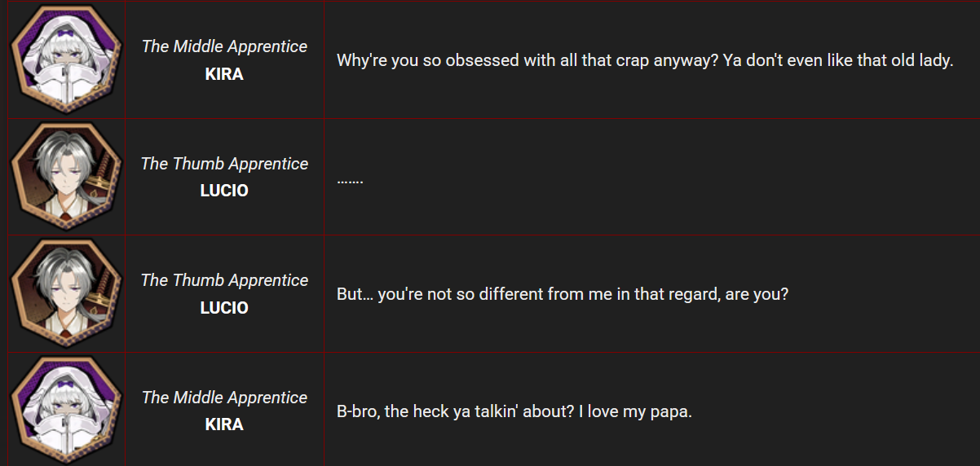Select 'The Thumb Apprentice' in the 'But…' row

click(x=224, y=280)
